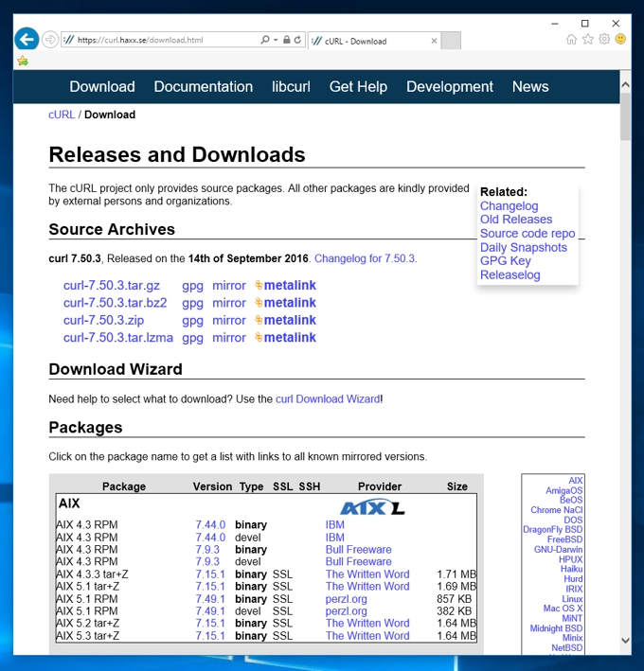Click the browser forward arrow button

point(50,40)
